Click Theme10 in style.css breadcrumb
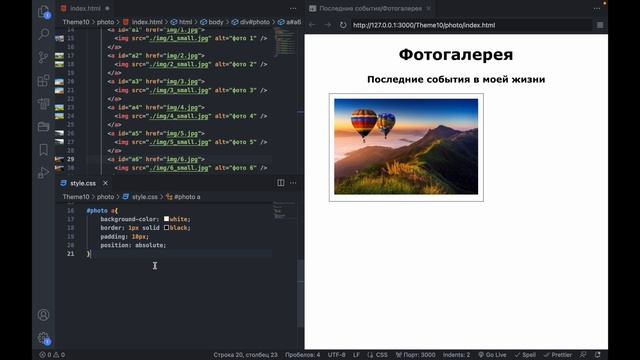This screenshot has width=640, height=360. click(76, 197)
